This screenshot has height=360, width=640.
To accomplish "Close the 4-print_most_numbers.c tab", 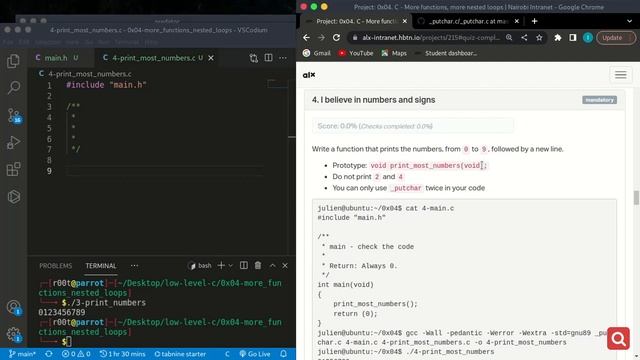I will pos(211,58).
